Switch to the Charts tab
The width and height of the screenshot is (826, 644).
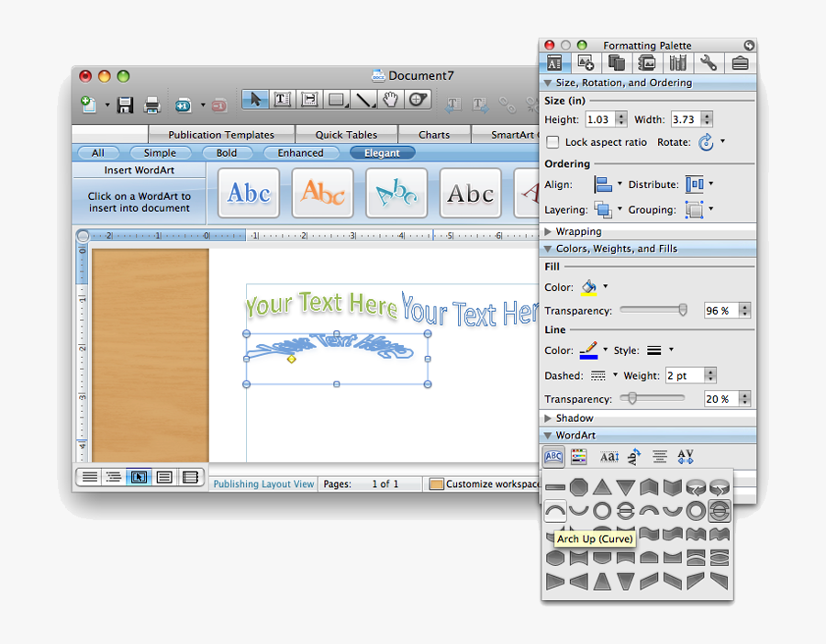pyautogui.click(x=434, y=134)
